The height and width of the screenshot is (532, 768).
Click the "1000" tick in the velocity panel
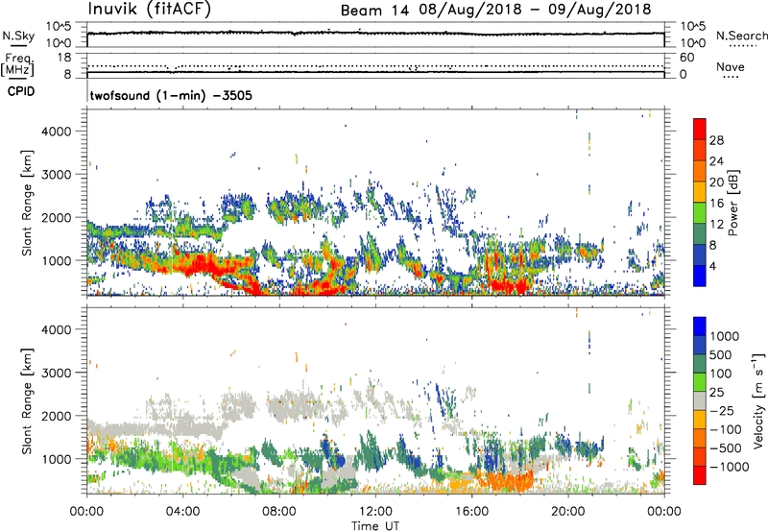click(57, 459)
